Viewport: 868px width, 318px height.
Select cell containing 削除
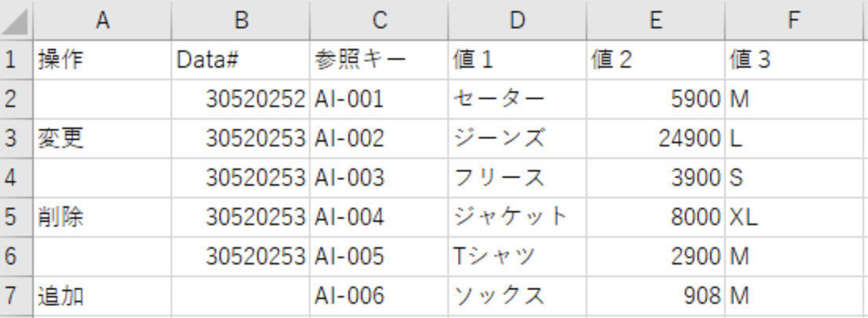[x=102, y=217]
